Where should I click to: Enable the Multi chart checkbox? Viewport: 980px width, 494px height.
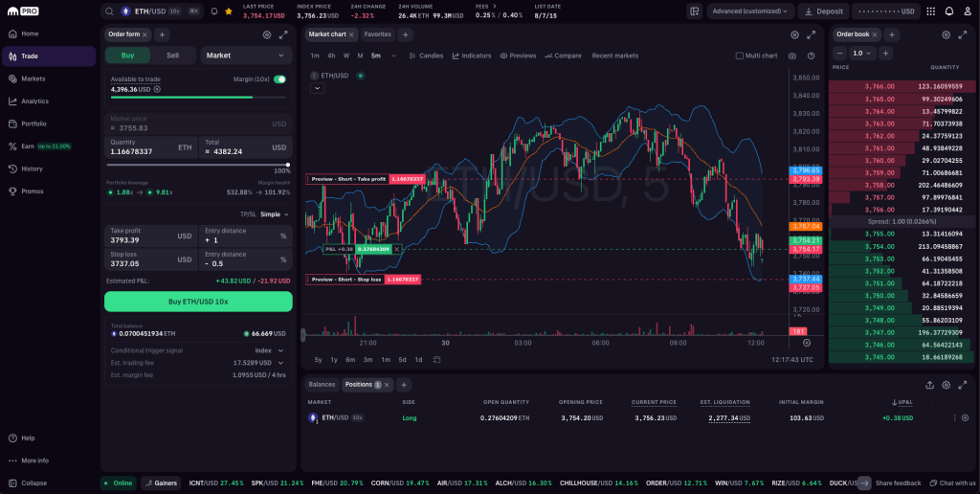click(740, 56)
